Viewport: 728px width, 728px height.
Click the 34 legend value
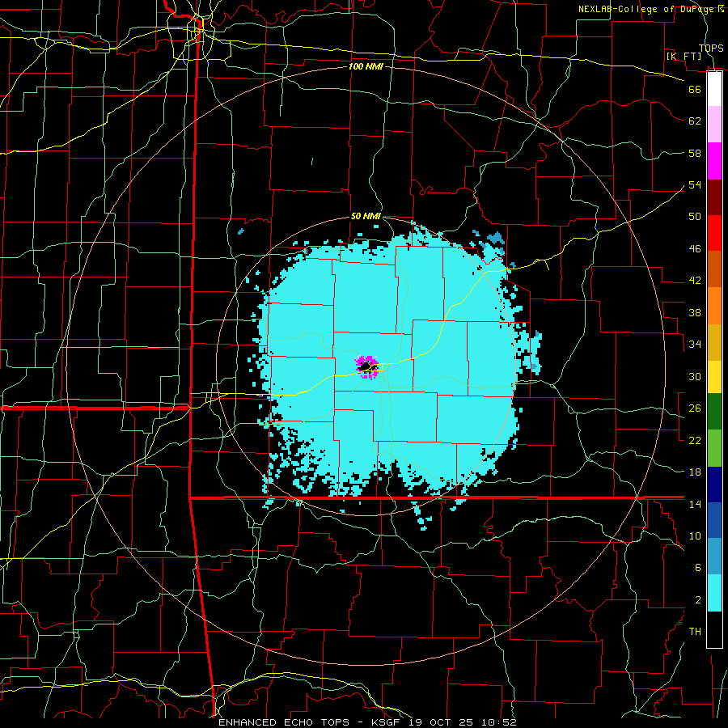(695, 345)
